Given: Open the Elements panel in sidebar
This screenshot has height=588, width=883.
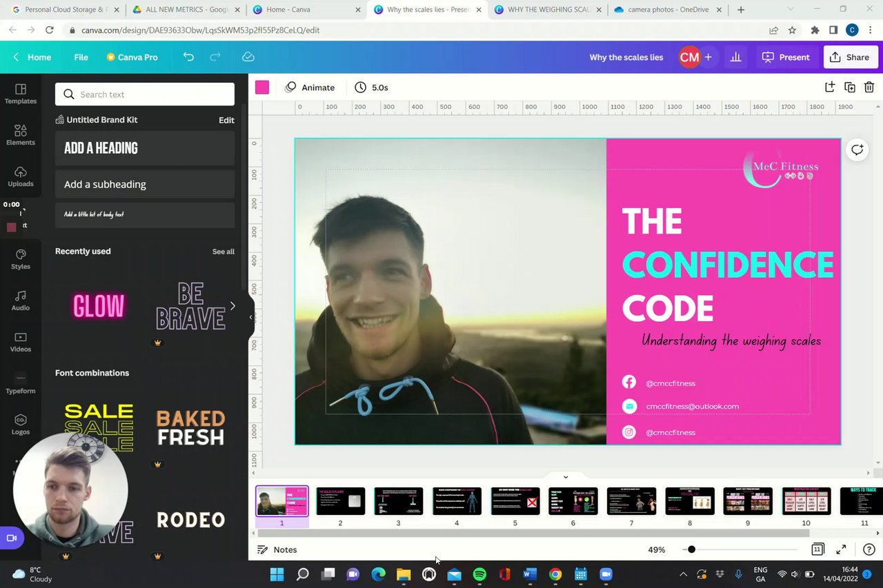Looking at the screenshot, I should (21, 135).
